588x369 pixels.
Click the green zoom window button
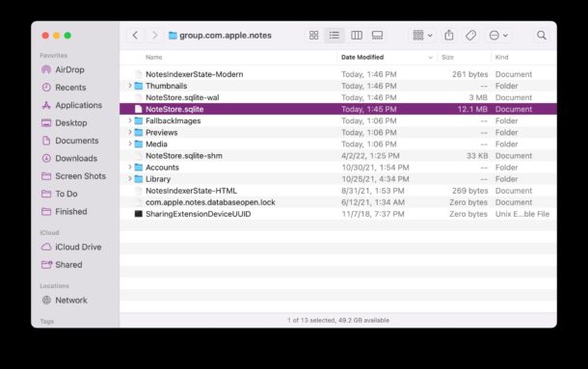coord(67,36)
